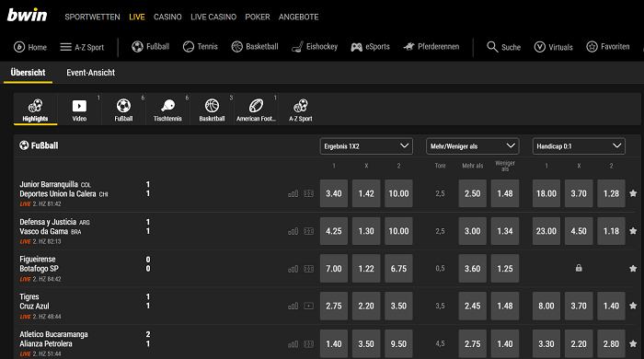The height and width of the screenshot is (359, 644).
Task: Open the Tigres vs Cruz Azul event
Action: tap(35, 302)
